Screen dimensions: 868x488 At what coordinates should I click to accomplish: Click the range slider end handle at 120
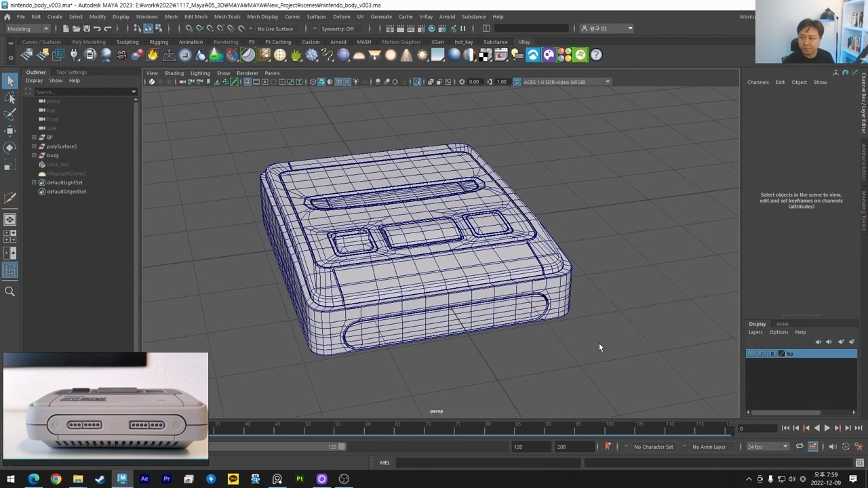[x=341, y=447]
